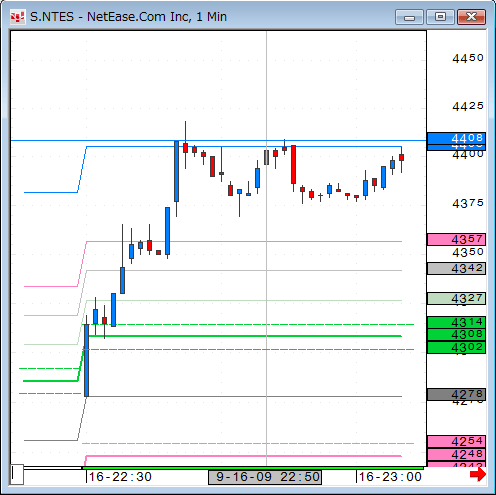
Task: Click the tall red candle after 22:50
Action: coord(293,164)
